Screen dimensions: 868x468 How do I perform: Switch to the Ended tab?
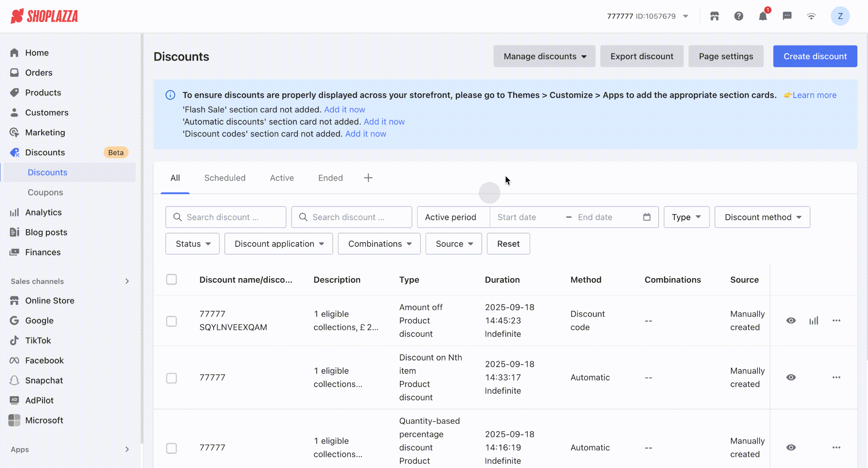(330, 178)
